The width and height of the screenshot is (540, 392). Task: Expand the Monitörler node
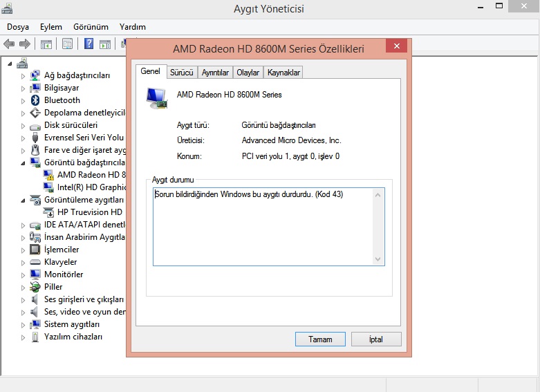[23, 275]
